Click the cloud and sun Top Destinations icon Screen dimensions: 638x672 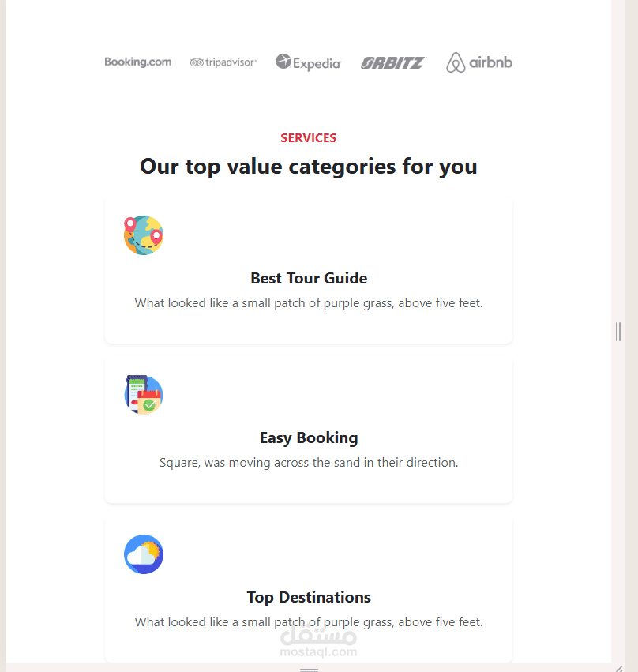(x=144, y=554)
